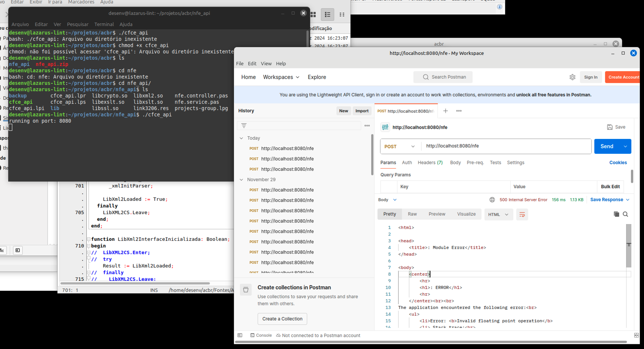Click the history filter icon
This screenshot has height=349, width=644.
(x=244, y=126)
